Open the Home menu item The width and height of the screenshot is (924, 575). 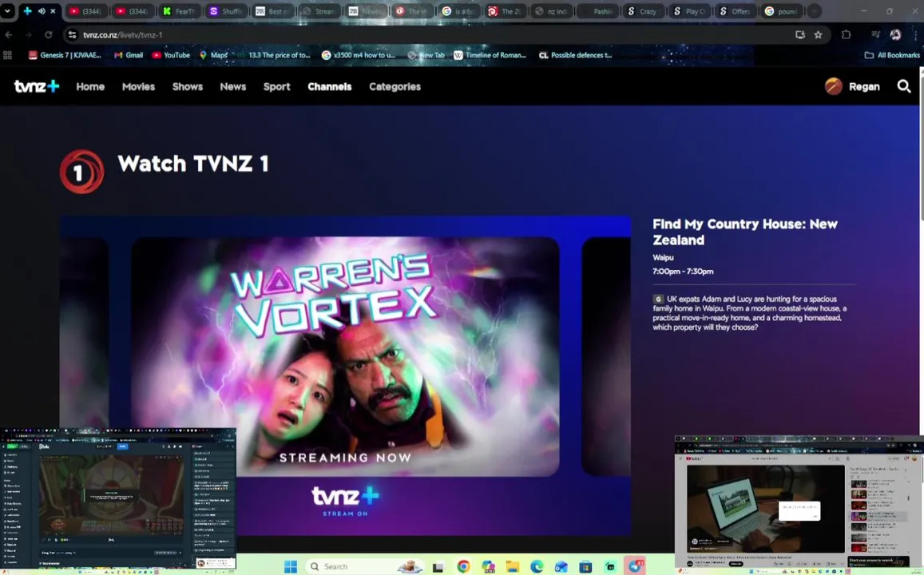(x=90, y=86)
